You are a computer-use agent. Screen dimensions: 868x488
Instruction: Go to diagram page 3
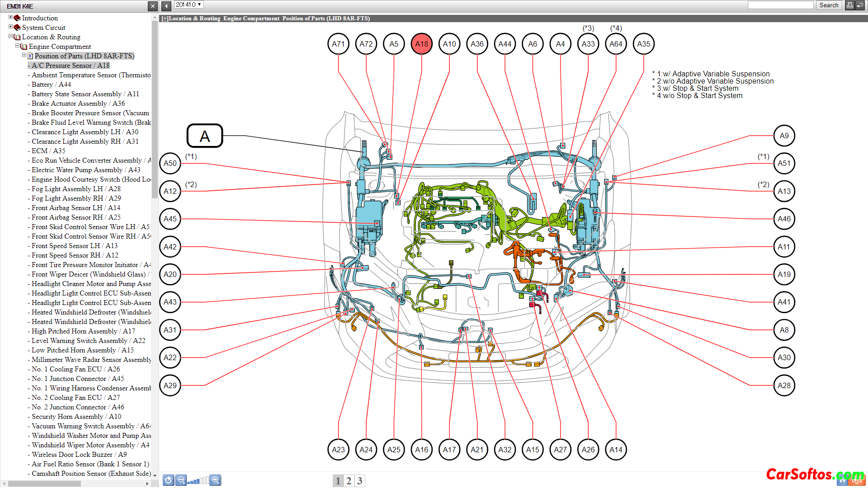coord(359,481)
